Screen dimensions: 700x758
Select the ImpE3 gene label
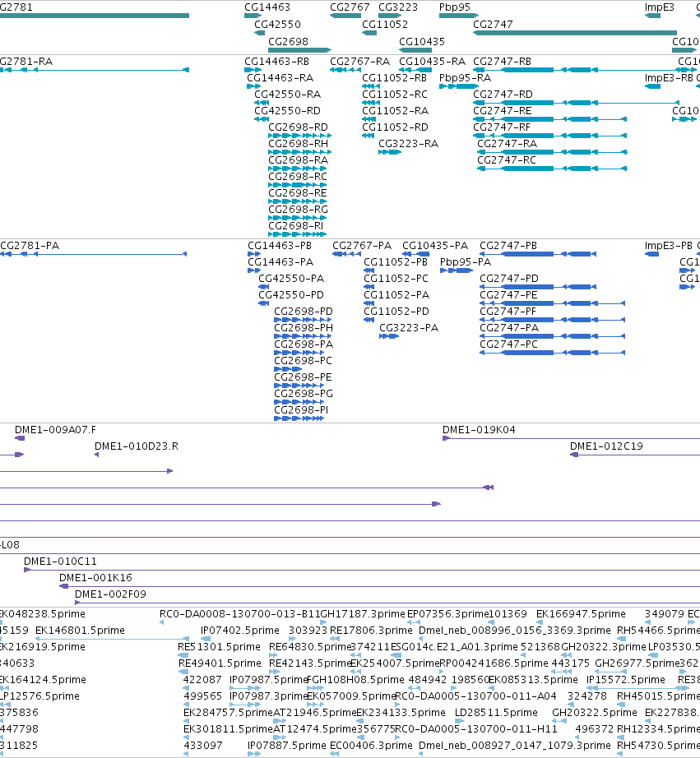660,7
